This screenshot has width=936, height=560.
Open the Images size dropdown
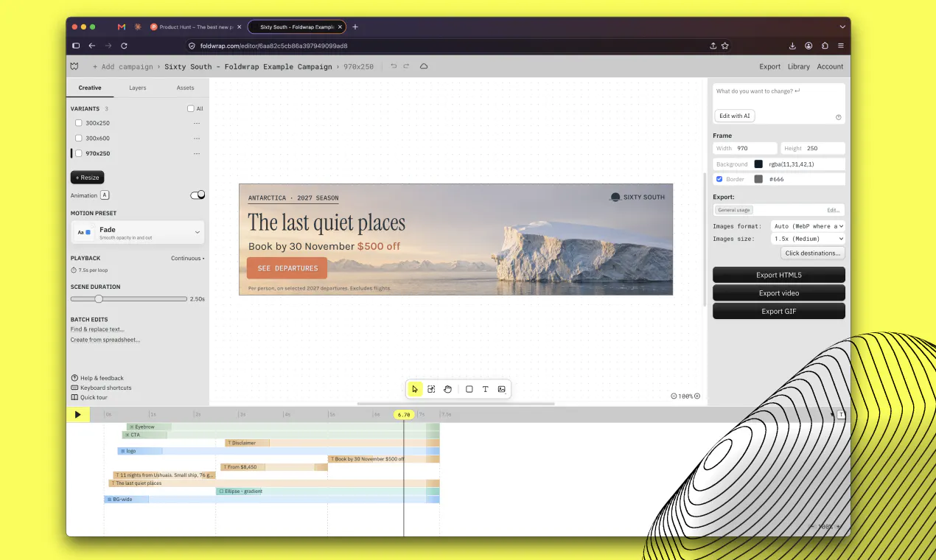click(x=808, y=239)
